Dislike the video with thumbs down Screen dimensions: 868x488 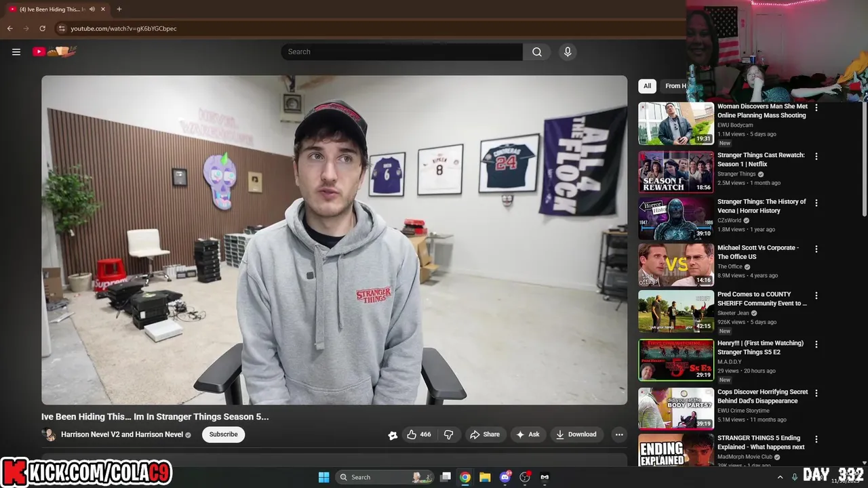[448, 434]
